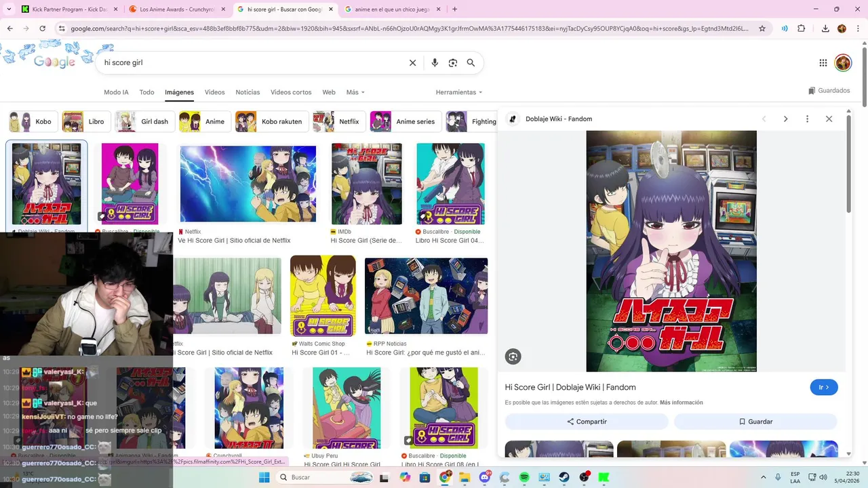Viewport: 868px width, 488px height.
Task: Start voice search with the microphone icon
Action: click(x=435, y=63)
